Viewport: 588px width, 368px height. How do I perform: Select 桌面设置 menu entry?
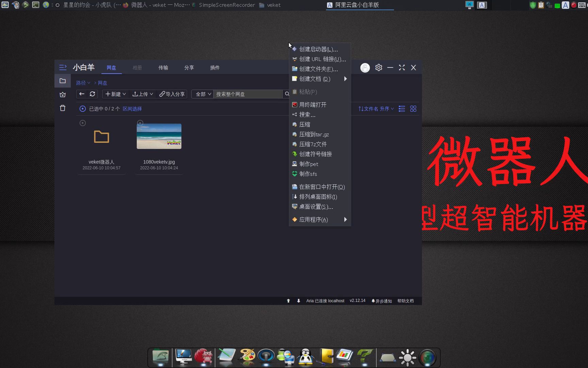point(320,206)
